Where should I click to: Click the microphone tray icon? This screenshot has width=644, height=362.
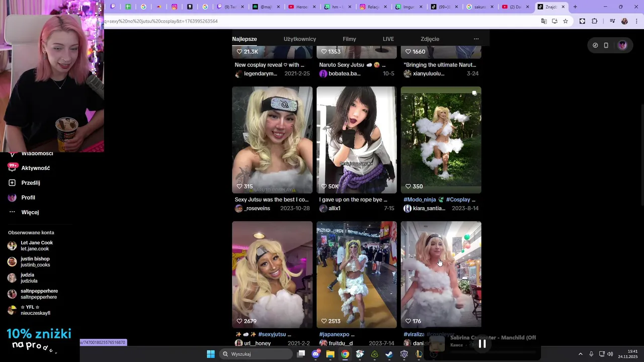click(x=591, y=354)
